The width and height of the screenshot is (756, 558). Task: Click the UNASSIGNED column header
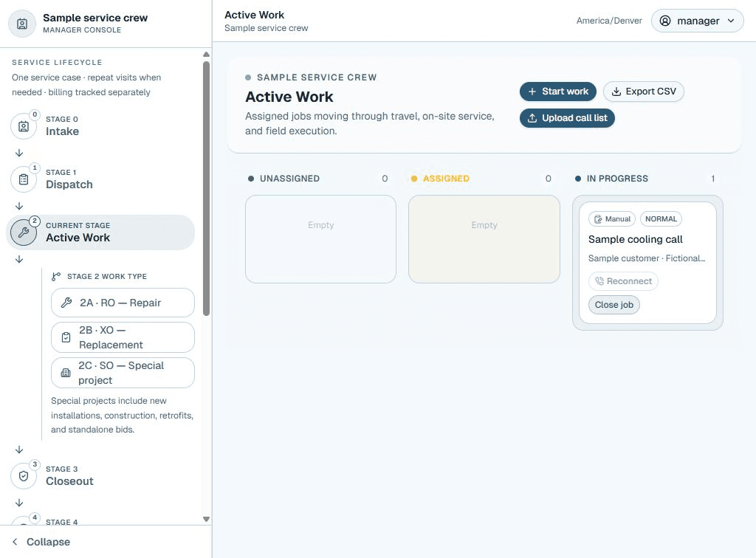[289, 179]
